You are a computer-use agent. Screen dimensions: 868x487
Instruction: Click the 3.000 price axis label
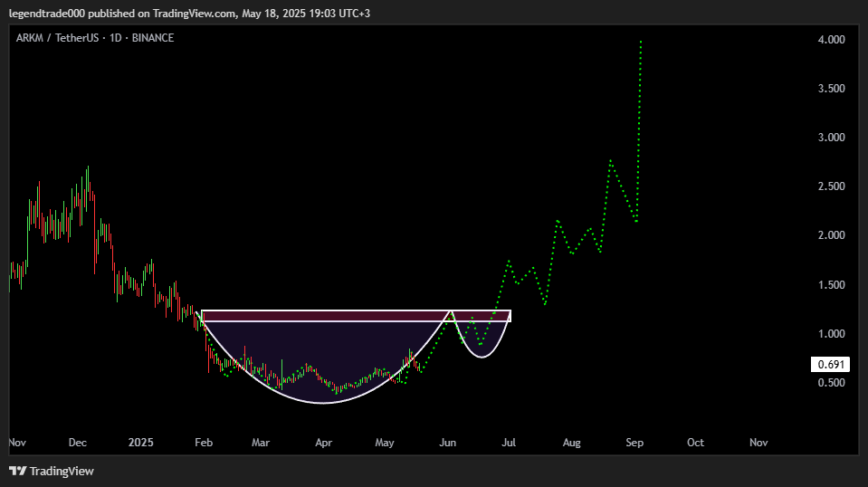point(832,138)
